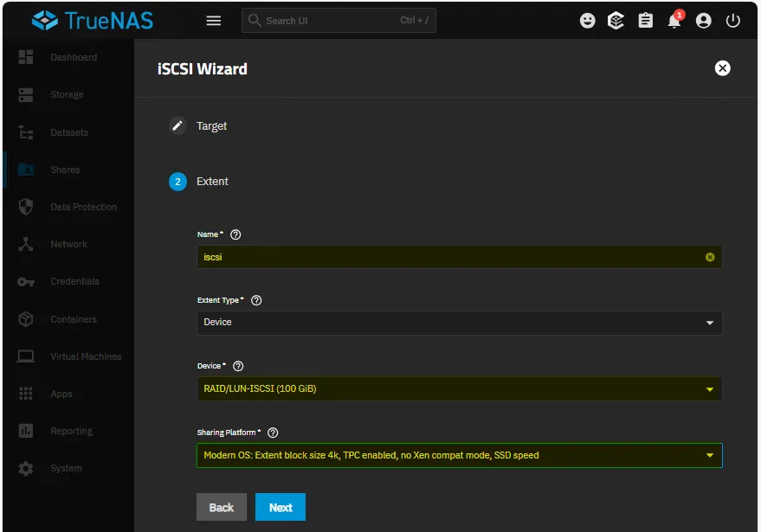This screenshot has width=761, height=532.
Task: Click the power icon in top bar
Action: pyautogui.click(x=733, y=21)
